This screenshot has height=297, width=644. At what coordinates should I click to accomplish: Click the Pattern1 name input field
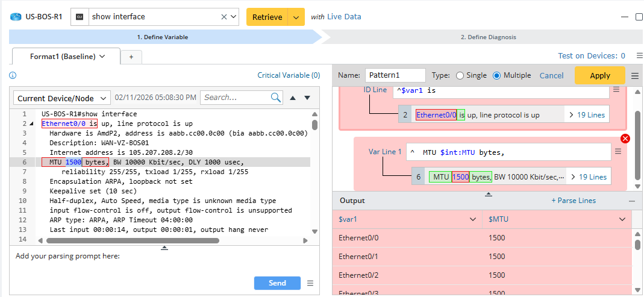(395, 76)
